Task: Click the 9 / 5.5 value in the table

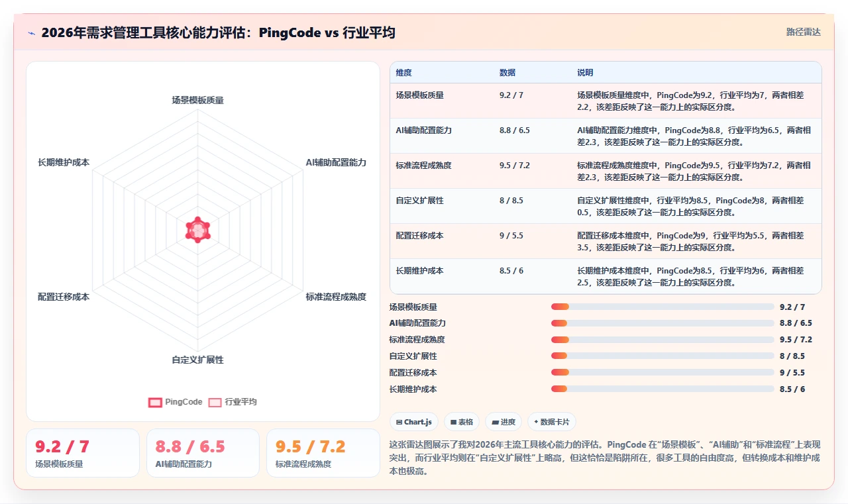Action: (511, 235)
